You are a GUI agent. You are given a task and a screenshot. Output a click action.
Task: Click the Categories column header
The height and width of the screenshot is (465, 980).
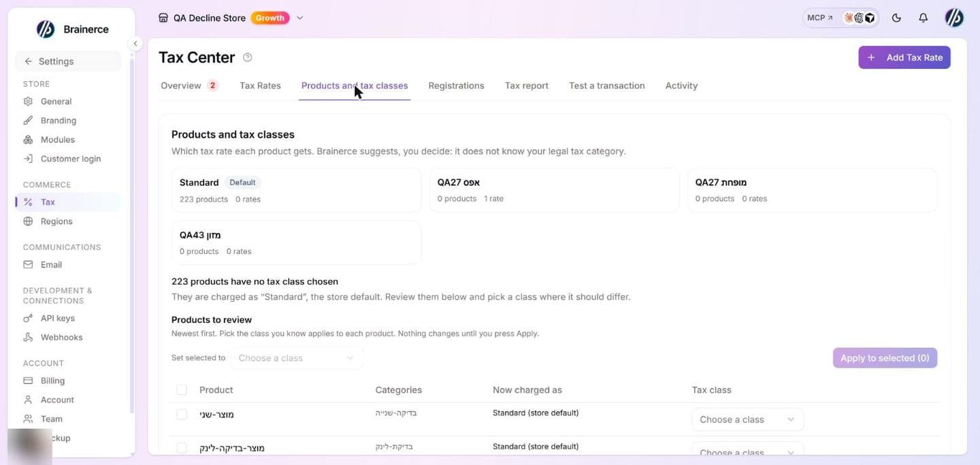[x=398, y=390]
